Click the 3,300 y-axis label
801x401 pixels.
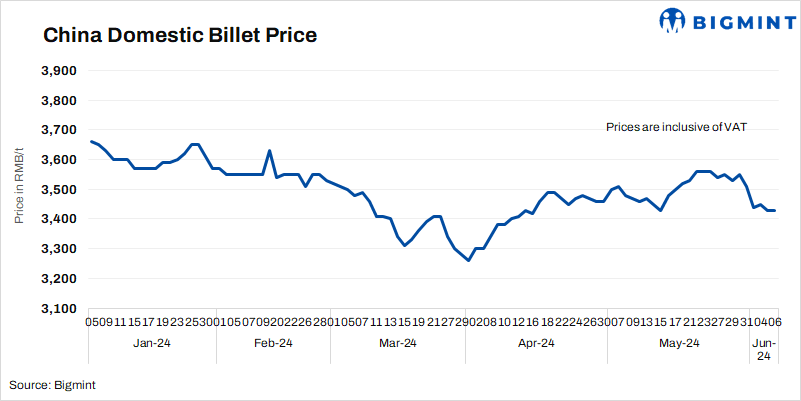point(60,248)
